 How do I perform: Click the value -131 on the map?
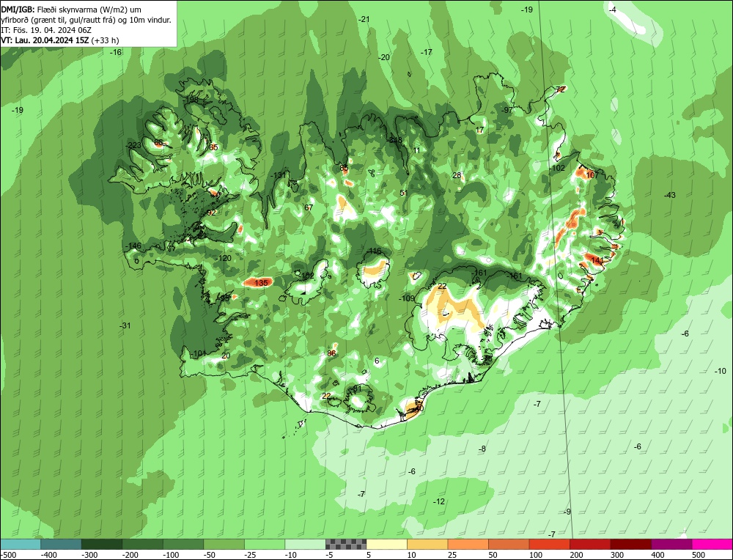[279, 175]
